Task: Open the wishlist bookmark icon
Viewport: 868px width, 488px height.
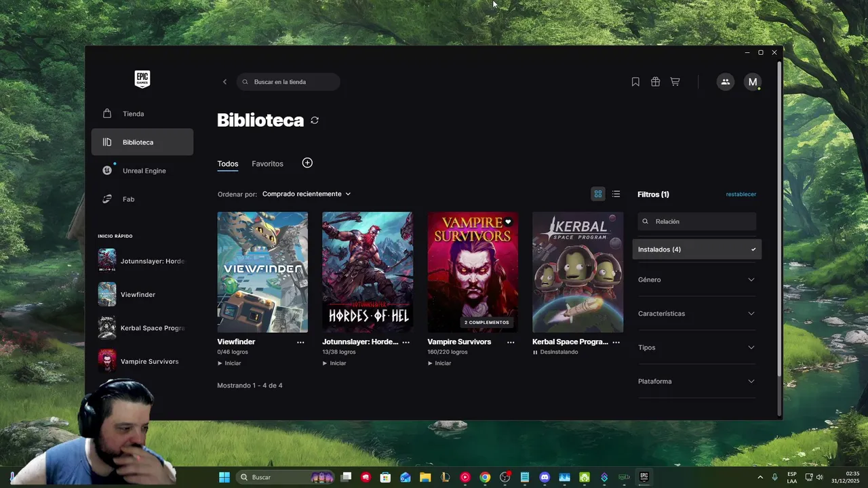Action: [x=635, y=82]
